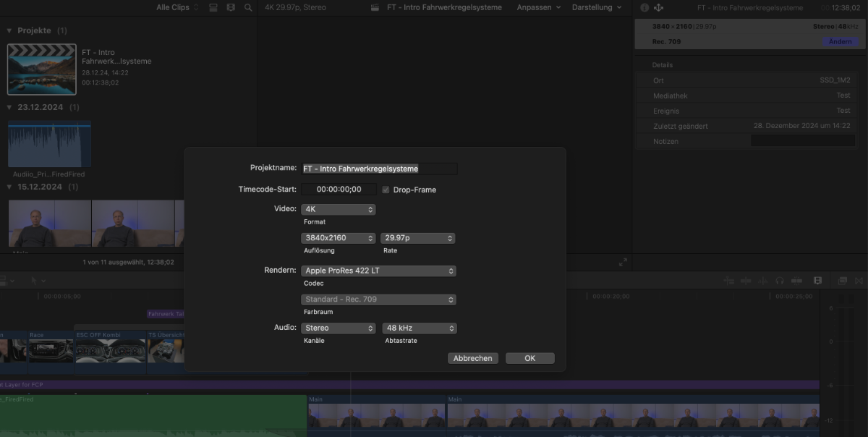The image size is (868, 437).
Task: Toggle the headphones solo icon
Action: point(780,280)
